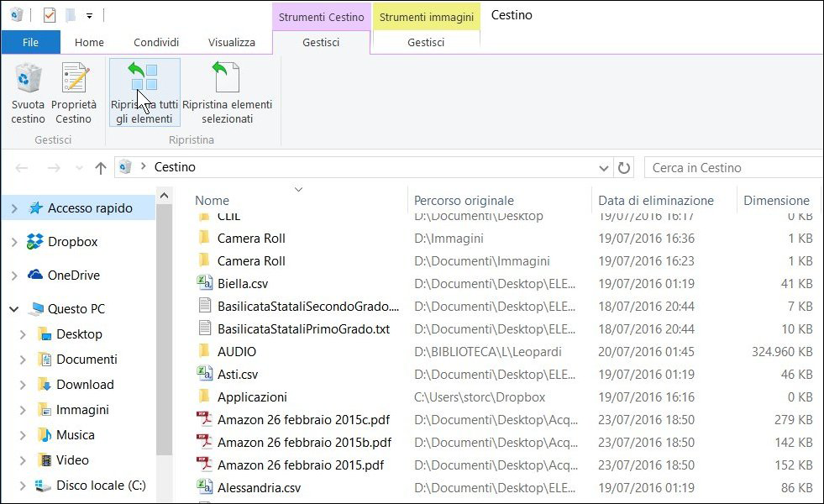
Task: Select the Amazon 26 febbraio 2015c.pdf file
Action: (302, 420)
